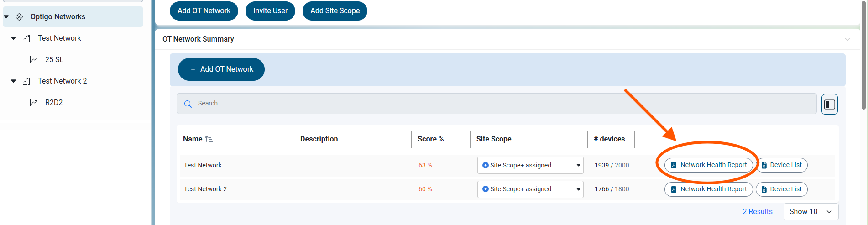
Task: Toggle the column panel layout icon
Action: tap(830, 104)
